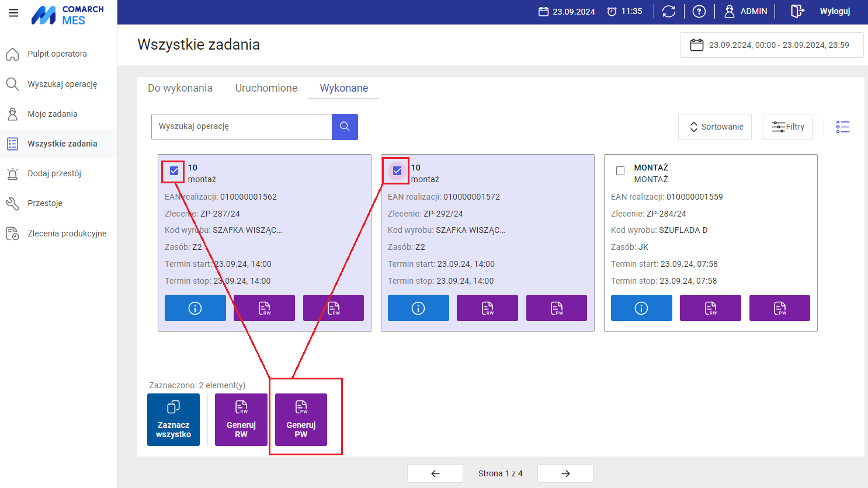Click the ADMIN user label

754,11
